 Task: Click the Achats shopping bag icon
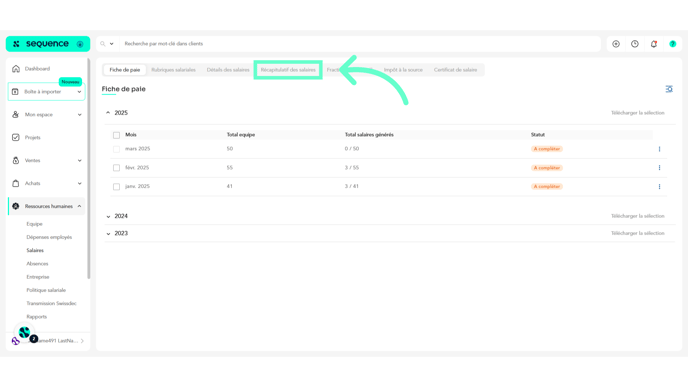point(16,183)
